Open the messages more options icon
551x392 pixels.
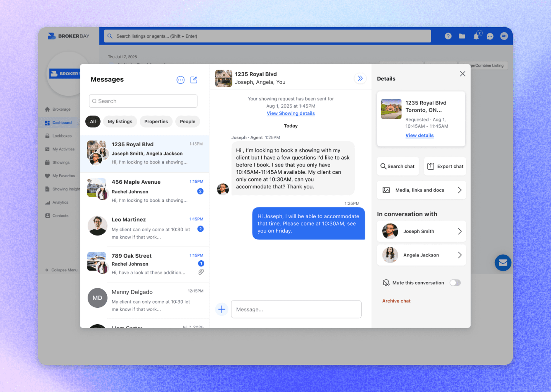point(181,80)
